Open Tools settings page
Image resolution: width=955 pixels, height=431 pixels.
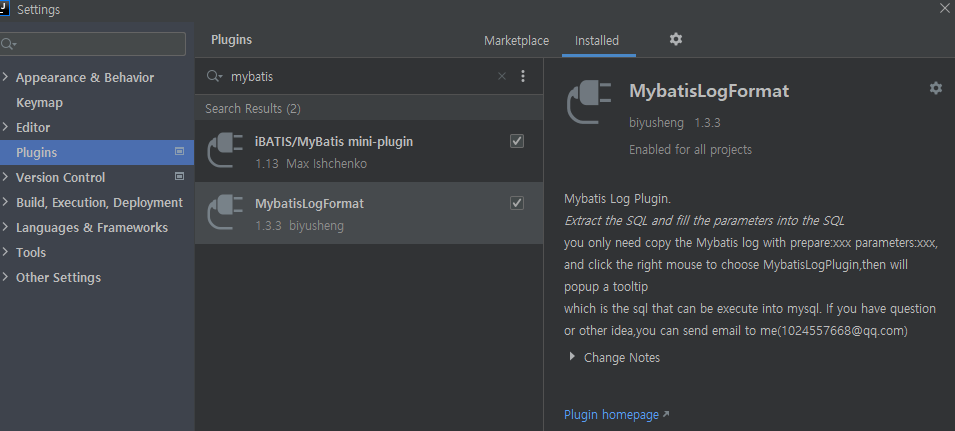point(30,252)
